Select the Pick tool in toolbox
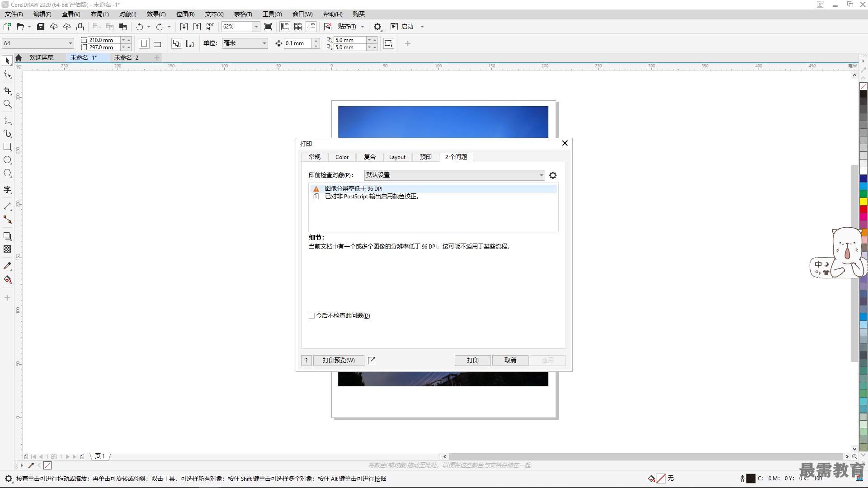 click(x=7, y=61)
